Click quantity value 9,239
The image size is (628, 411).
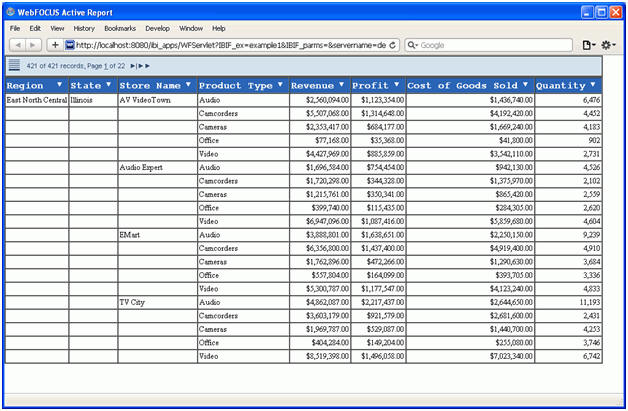pos(592,235)
